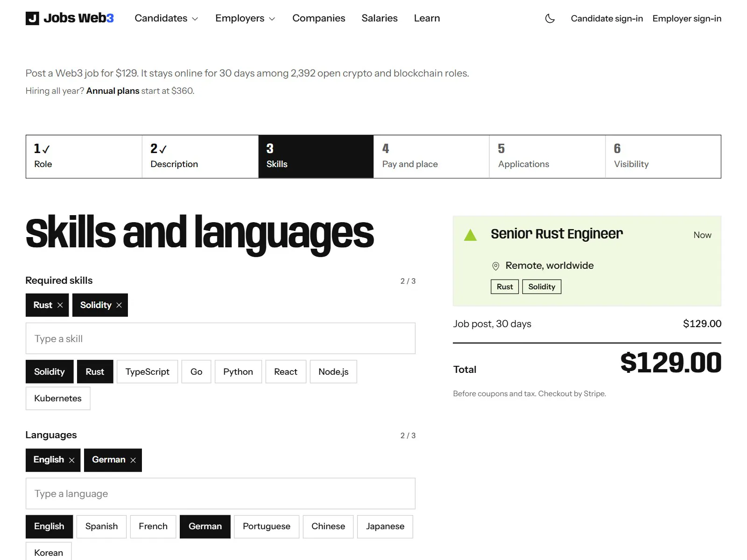Focus the Type a skill field
747x560 pixels.
(220, 338)
